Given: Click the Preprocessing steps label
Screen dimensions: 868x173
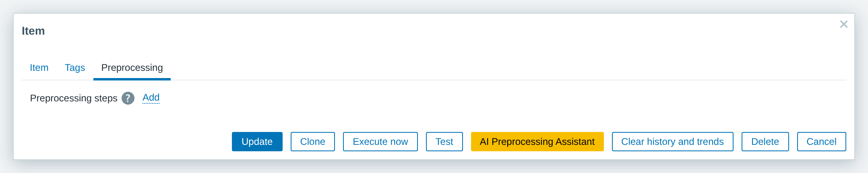Looking at the screenshot, I should coord(74,98).
